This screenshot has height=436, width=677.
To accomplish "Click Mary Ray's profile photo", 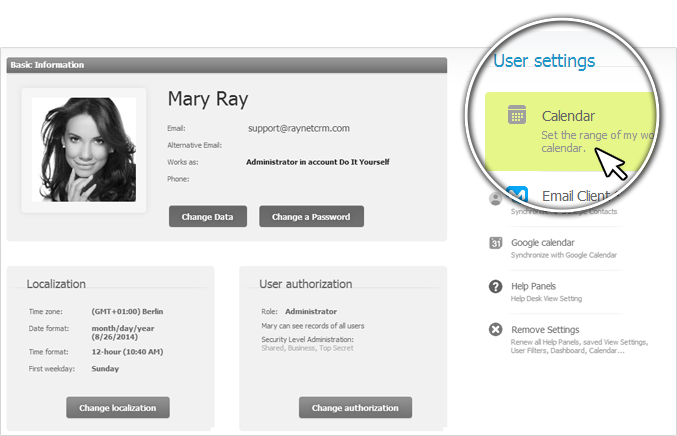I will [x=84, y=149].
